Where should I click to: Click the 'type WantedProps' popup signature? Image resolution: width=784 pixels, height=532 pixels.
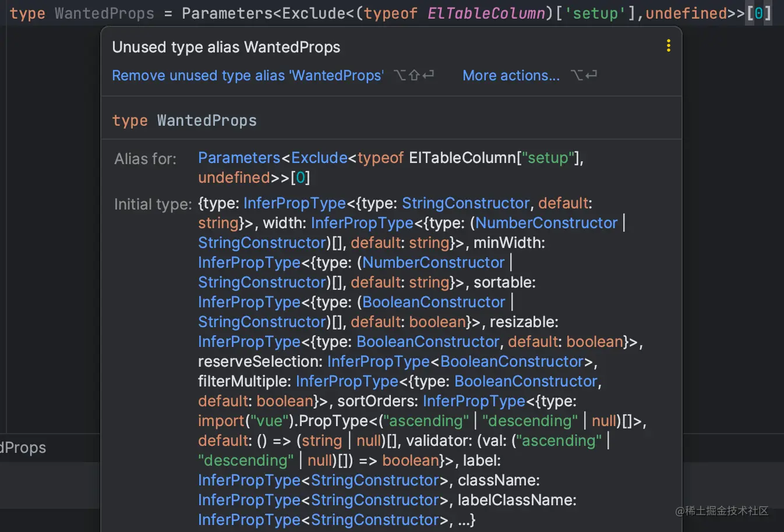point(184,120)
